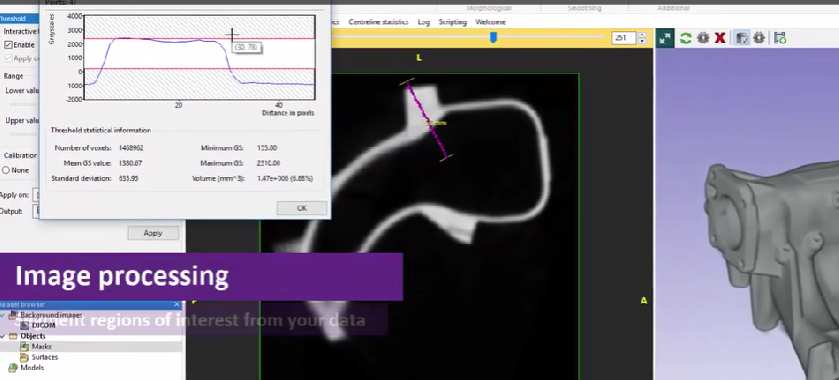Collapse the Objects tree node
The height and width of the screenshot is (380, 839).
3,336
